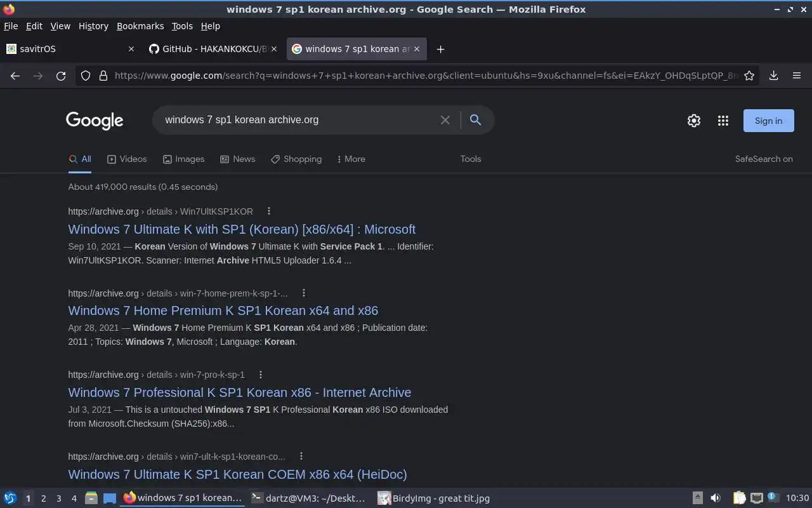Viewport: 812px width, 508px height.
Task: Bookmark this page with the star icon
Action: coord(749,76)
